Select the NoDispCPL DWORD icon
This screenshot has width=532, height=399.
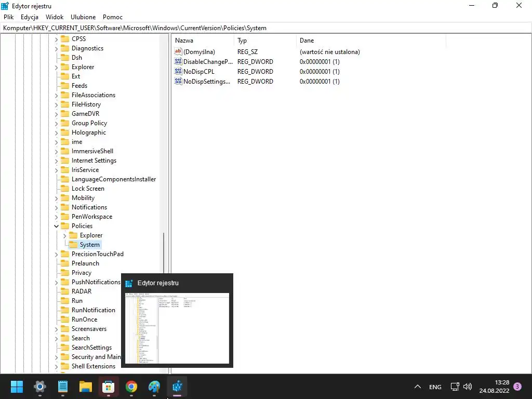tap(178, 71)
